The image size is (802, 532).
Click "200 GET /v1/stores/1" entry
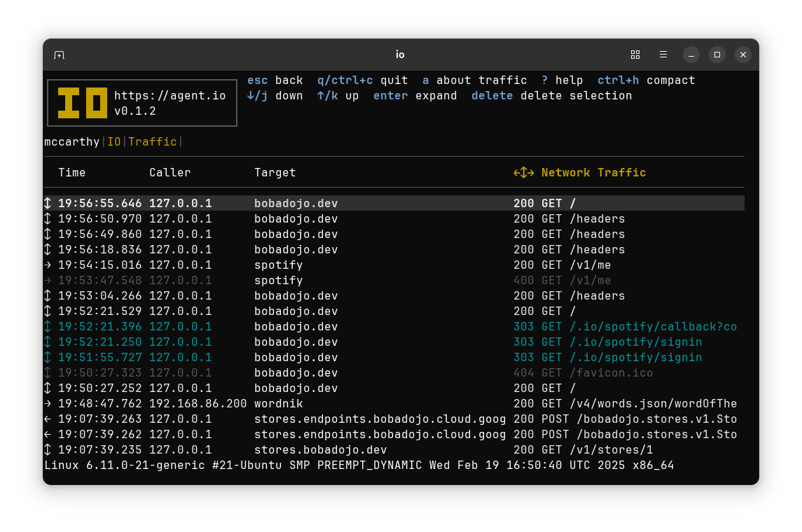(x=583, y=449)
